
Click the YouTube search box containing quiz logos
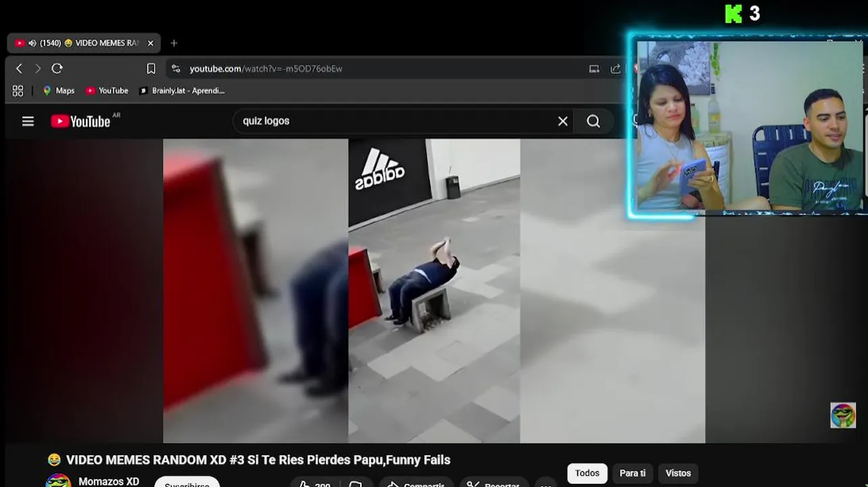pyautogui.click(x=402, y=121)
